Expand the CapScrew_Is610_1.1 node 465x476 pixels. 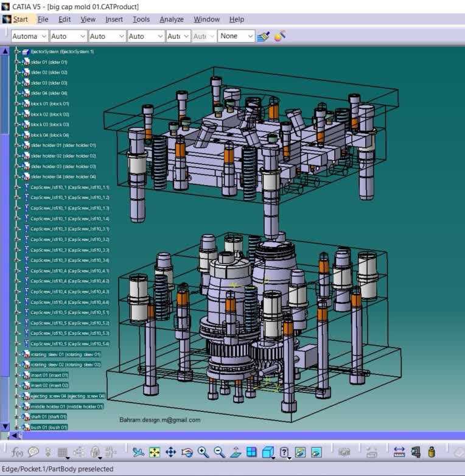pos(16,187)
